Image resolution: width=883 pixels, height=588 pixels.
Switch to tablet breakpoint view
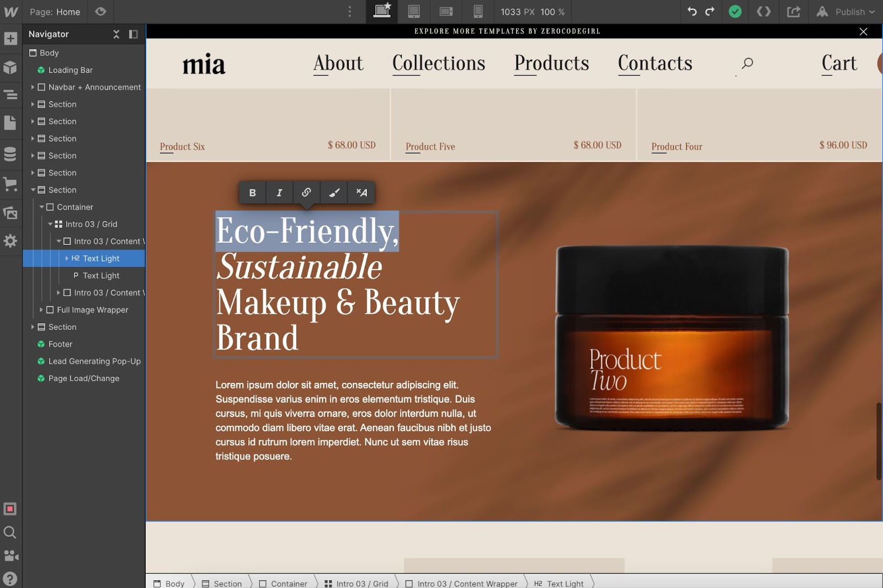coord(414,12)
